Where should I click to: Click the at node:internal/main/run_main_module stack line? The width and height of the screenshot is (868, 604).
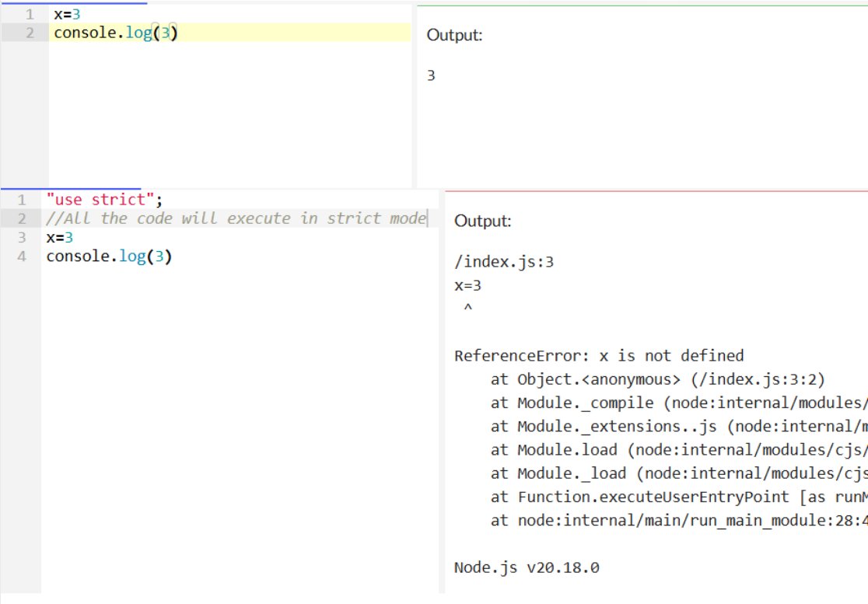(x=679, y=521)
